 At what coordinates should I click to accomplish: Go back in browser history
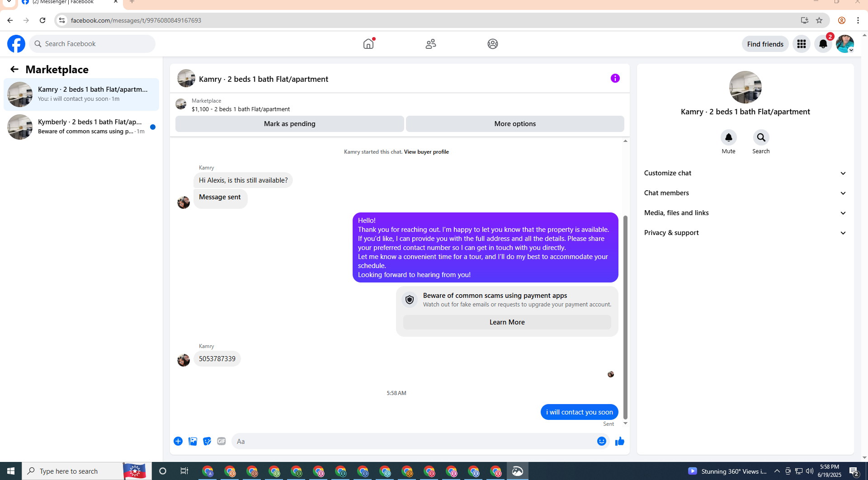(x=10, y=20)
